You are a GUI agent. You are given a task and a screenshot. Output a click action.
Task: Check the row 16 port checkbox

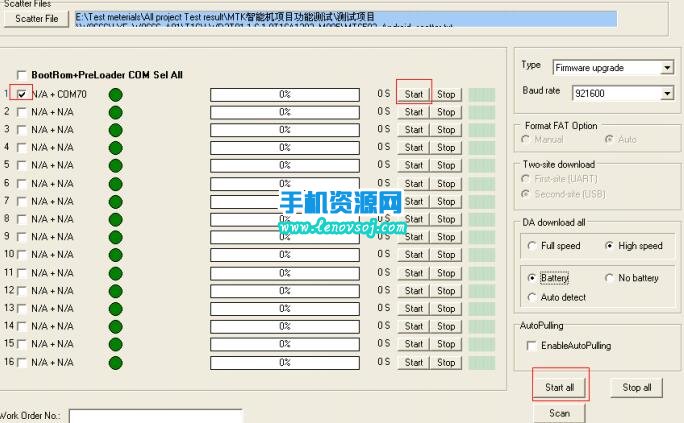tap(21, 362)
